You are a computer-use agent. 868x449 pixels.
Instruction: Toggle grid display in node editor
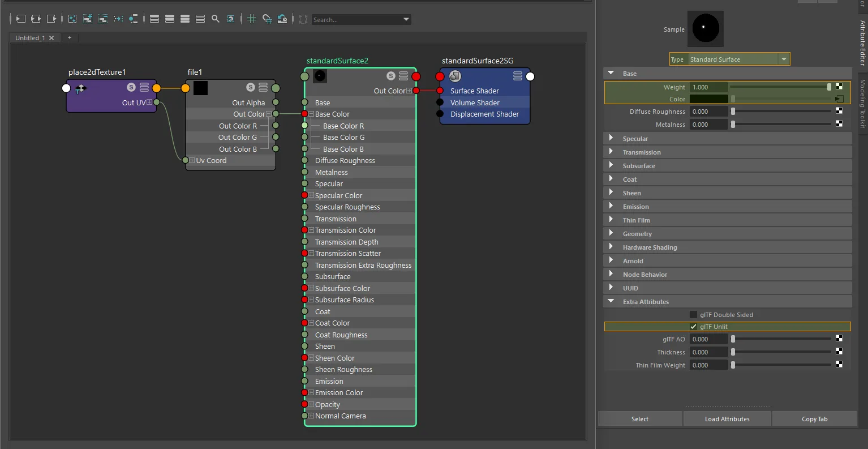coord(252,19)
